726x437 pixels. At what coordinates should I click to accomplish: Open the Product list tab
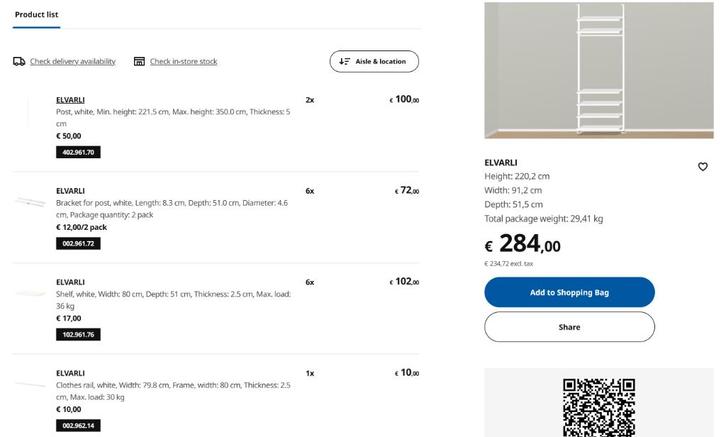coord(36,15)
